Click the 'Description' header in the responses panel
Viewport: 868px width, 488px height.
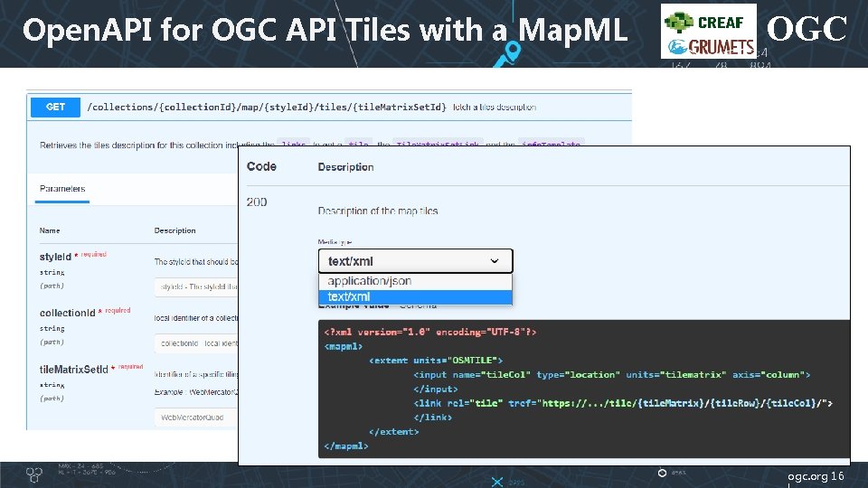[345, 167]
